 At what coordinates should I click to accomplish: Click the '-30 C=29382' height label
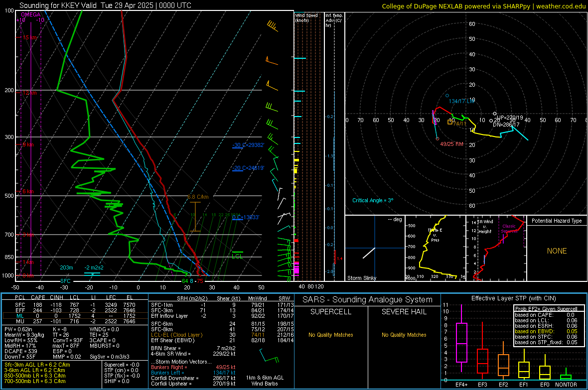(x=248, y=145)
